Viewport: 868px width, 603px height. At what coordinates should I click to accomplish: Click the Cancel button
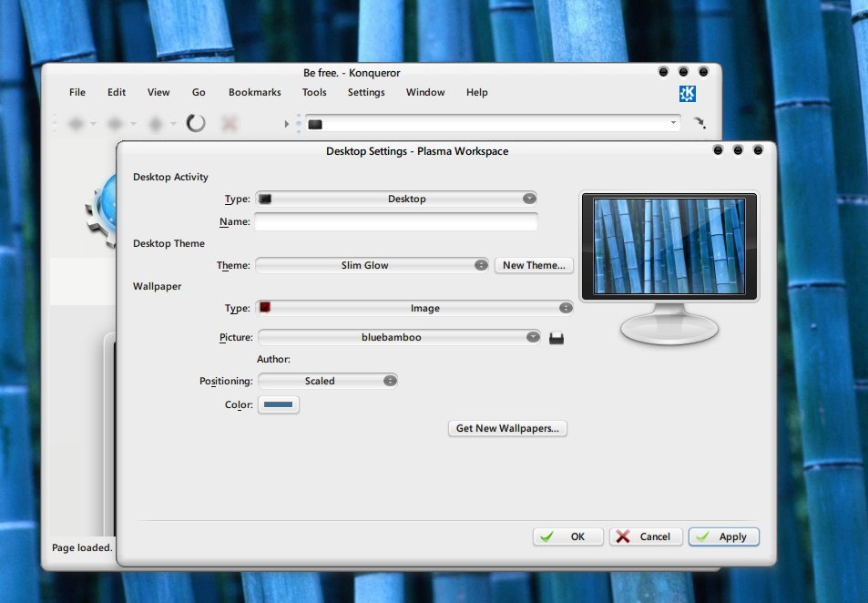tap(646, 537)
